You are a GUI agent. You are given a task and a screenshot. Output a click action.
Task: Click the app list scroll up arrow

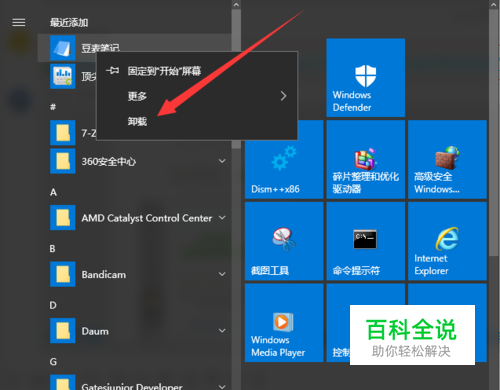[x=236, y=5]
